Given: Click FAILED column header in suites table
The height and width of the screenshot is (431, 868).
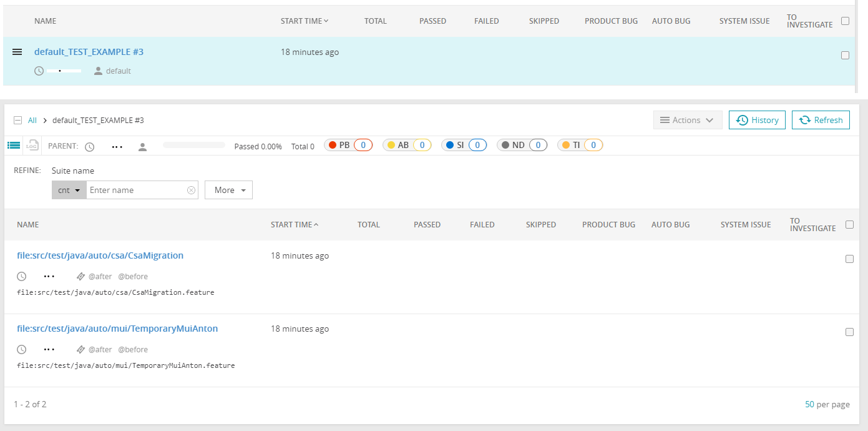Looking at the screenshot, I should coord(482,225).
